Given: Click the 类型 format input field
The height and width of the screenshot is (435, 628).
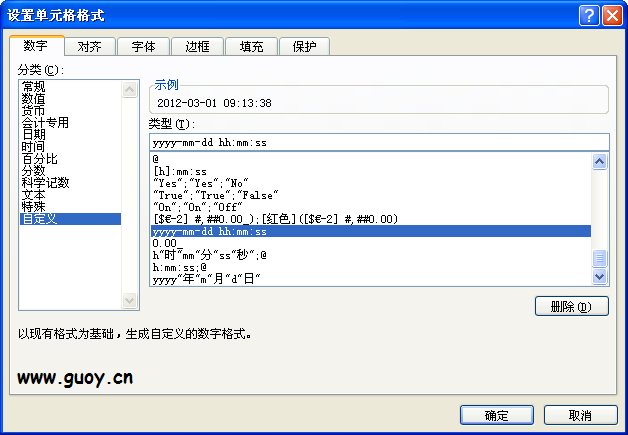Looking at the screenshot, I should click(379, 143).
